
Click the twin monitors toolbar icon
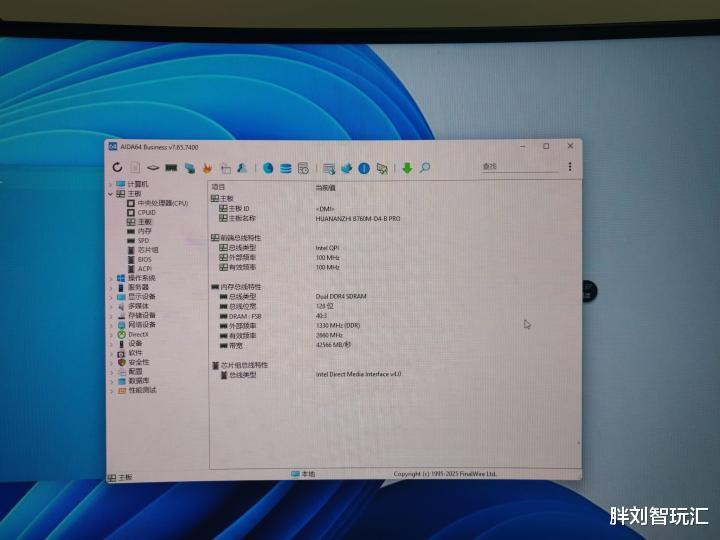point(189,168)
